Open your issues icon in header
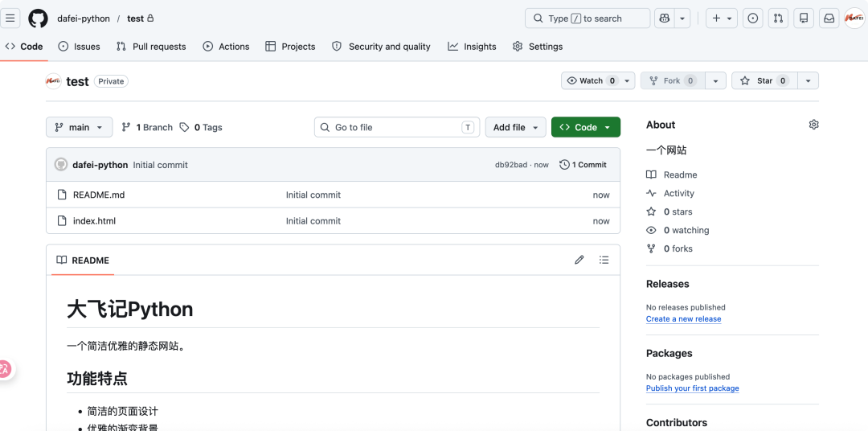 [x=752, y=18]
